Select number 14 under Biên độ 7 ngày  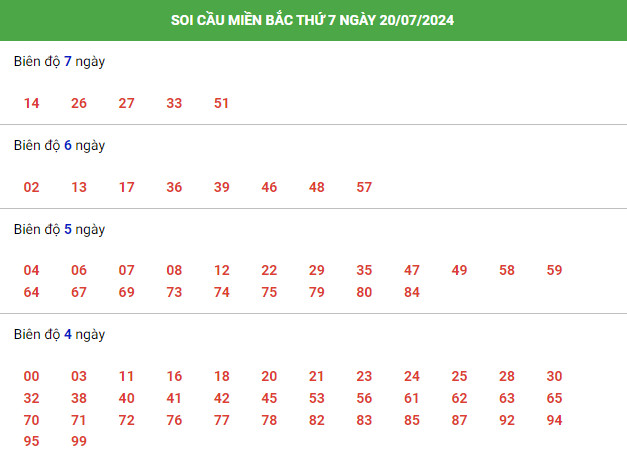32,103
